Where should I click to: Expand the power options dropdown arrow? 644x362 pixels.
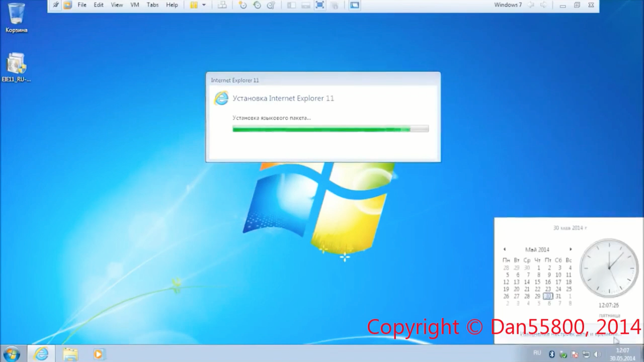click(204, 5)
